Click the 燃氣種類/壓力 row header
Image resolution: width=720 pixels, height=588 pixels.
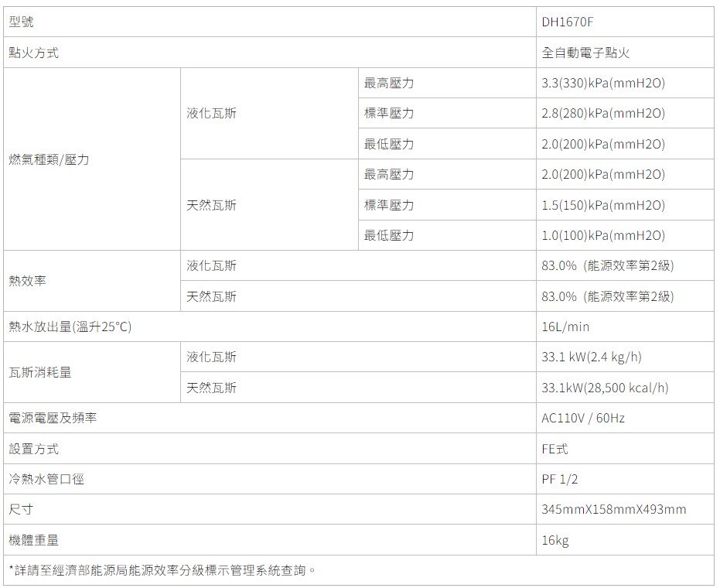(49, 159)
